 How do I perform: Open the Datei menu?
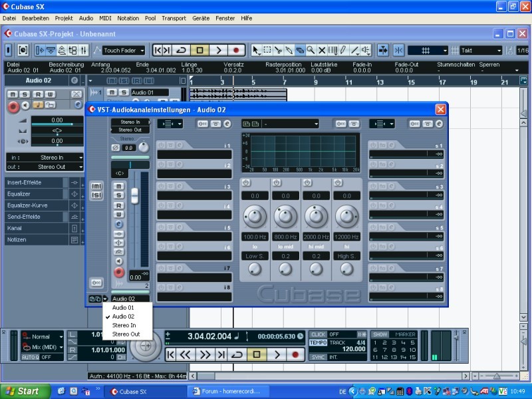[x=9, y=19]
